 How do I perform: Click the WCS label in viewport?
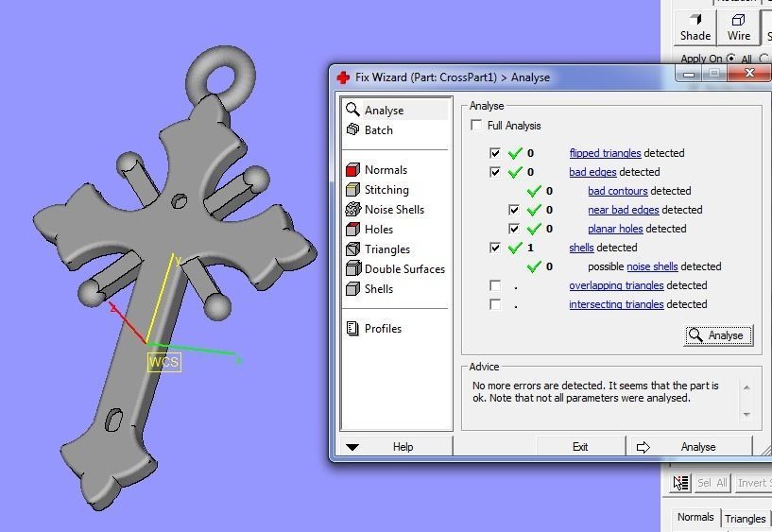pyautogui.click(x=164, y=362)
